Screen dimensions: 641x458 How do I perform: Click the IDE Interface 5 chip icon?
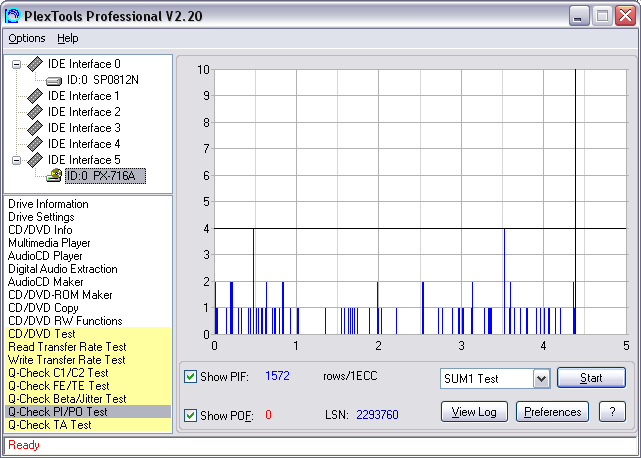[35, 160]
